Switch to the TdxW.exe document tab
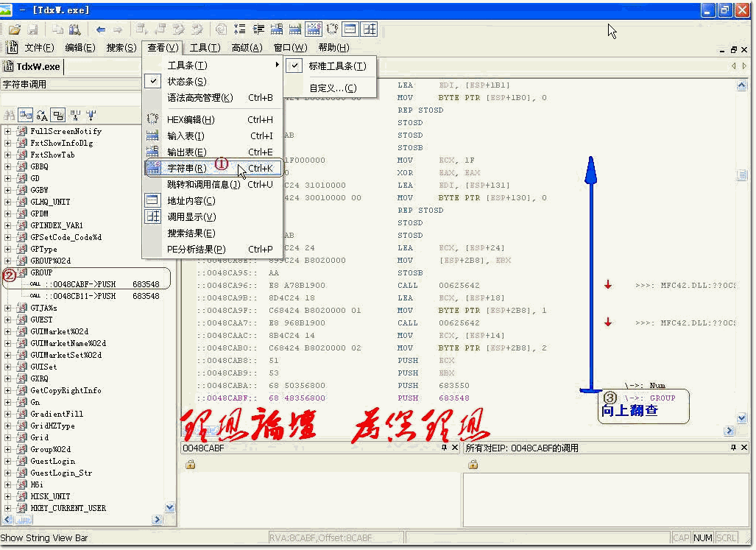This screenshot has width=756, height=550. pyautogui.click(x=32, y=66)
